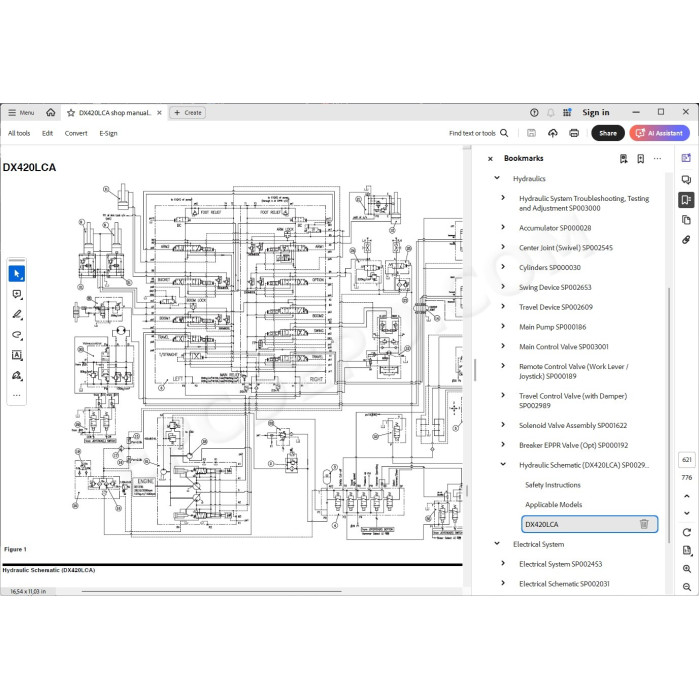The height and width of the screenshot is (700, 700).
Task: Open the Edit menu
Action: click(x=47, y=133)
